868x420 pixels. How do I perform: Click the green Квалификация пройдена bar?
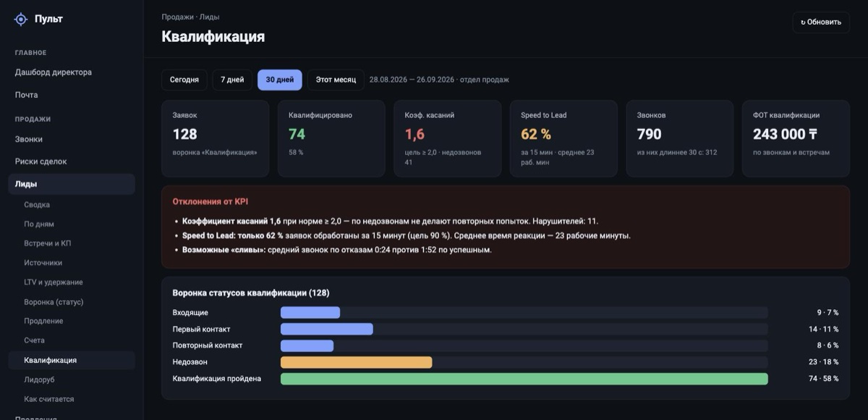coord(524,379)
